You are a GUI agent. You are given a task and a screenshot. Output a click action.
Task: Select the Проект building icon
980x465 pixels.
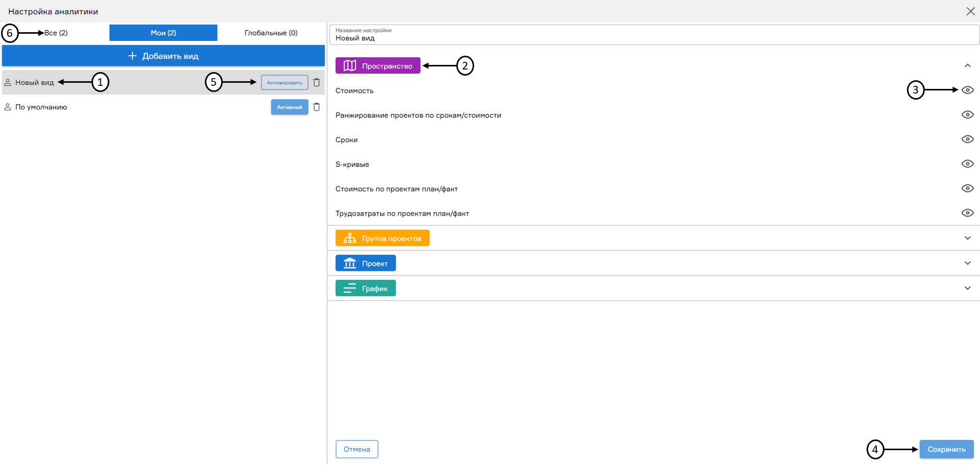tap(349, 263)
